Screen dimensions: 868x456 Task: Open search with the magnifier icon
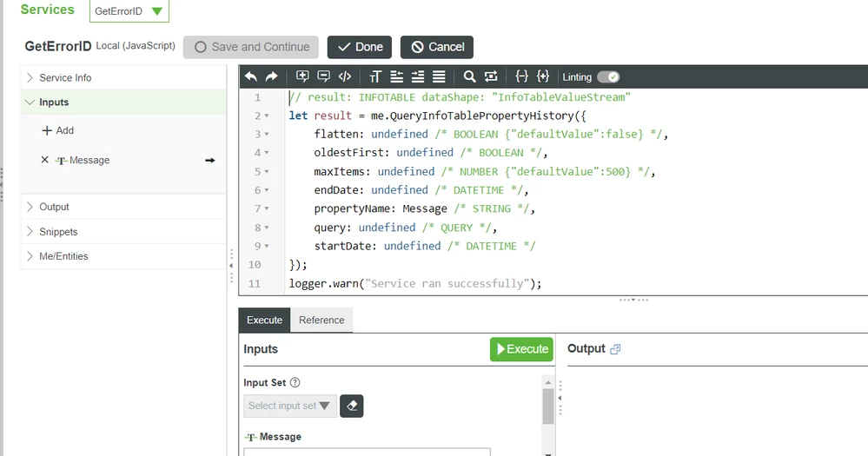pyautogui.click(x=469, y=77)
